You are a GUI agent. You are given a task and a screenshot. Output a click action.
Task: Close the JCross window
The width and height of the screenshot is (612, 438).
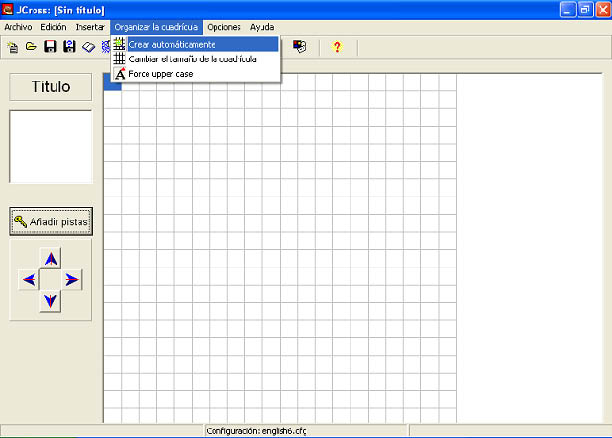click(603, 10)
